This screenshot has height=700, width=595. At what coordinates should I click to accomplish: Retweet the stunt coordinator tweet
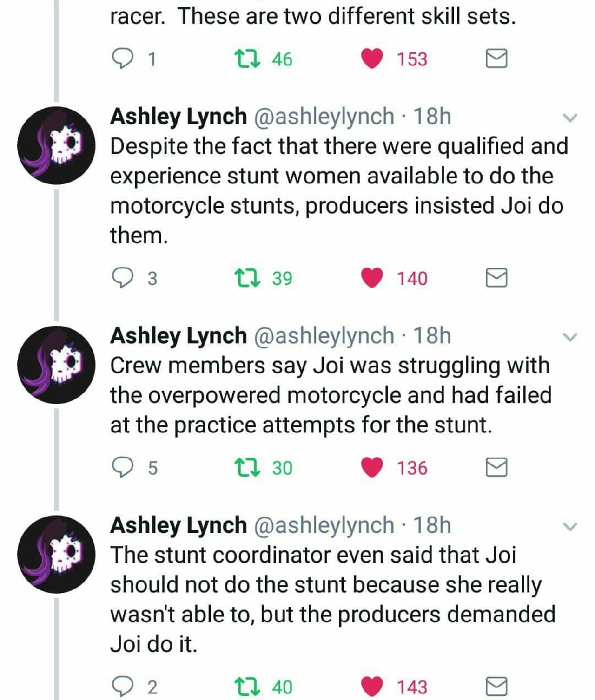click(248, 687)
